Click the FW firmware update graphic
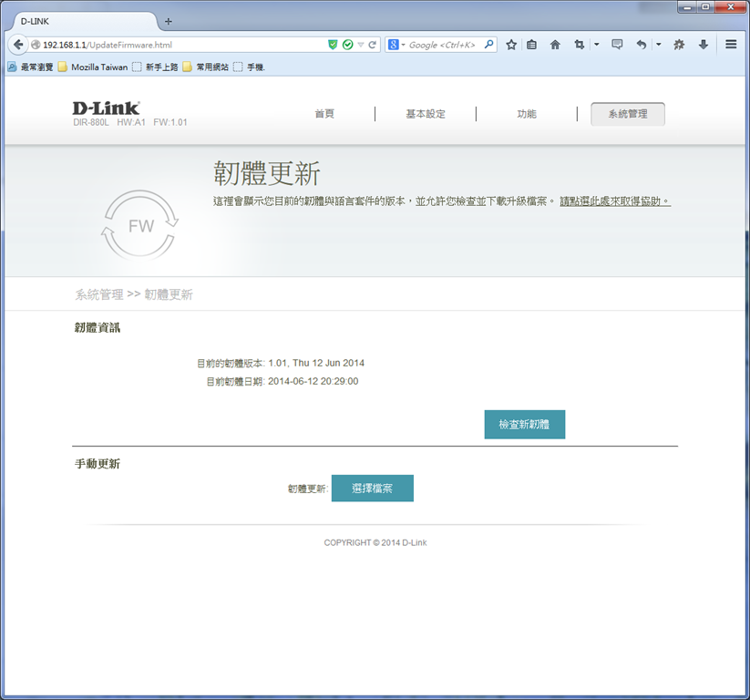Viewport: 750px width, 700px height. (140, 225)
